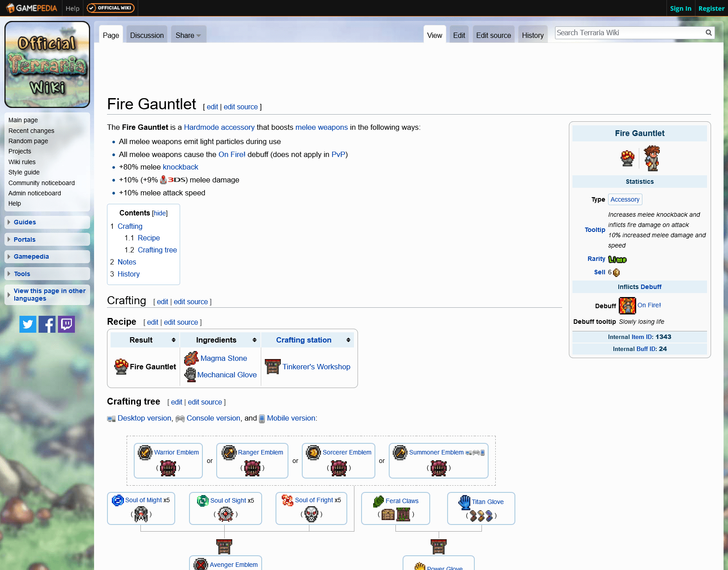Click the Soul of Might icon
Viewport: 728px width, 570px height.
[x=117, y=500]
